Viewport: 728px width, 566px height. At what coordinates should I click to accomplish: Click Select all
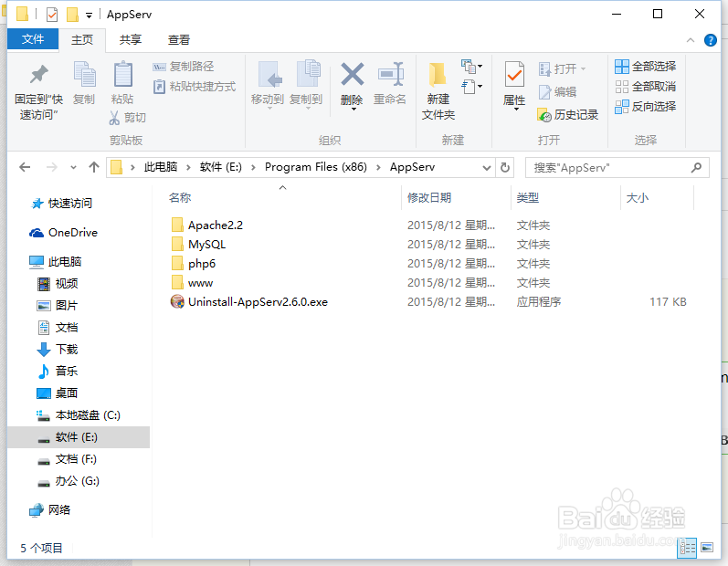click(646, 67)
